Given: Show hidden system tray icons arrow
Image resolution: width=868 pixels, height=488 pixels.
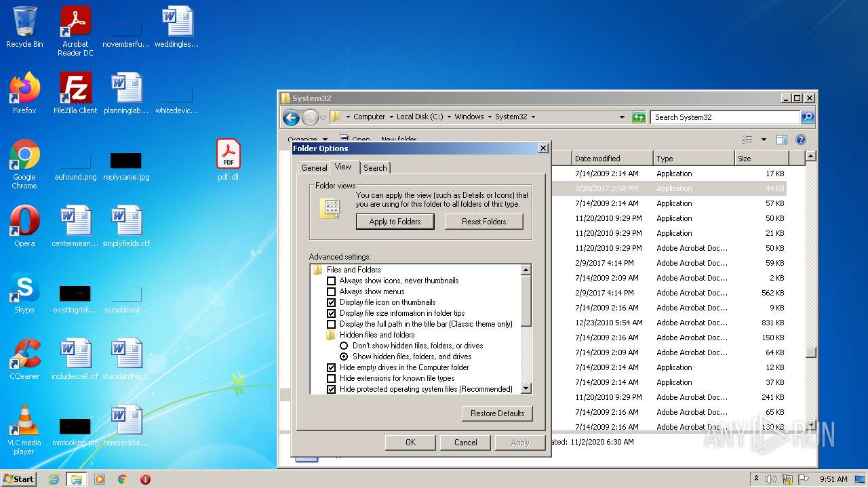Looking at the screenshot, I should [x=756, y=479].
